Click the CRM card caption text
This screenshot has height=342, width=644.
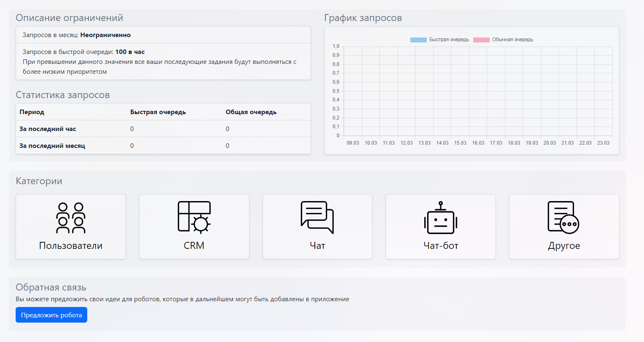pos(194,246)
